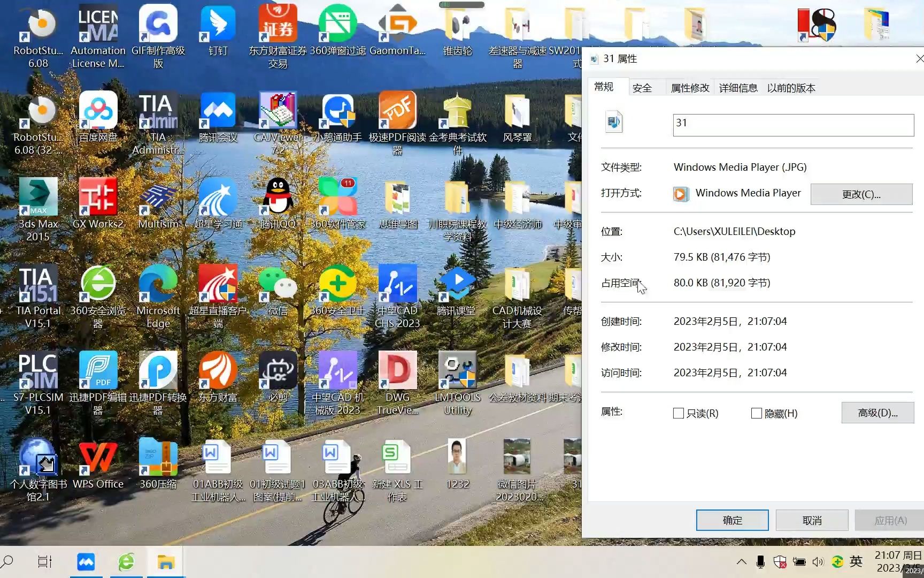The width and height of the screenshot is (924, 578).
Task: Open volume control in system tray
Action: coord(818,561)
